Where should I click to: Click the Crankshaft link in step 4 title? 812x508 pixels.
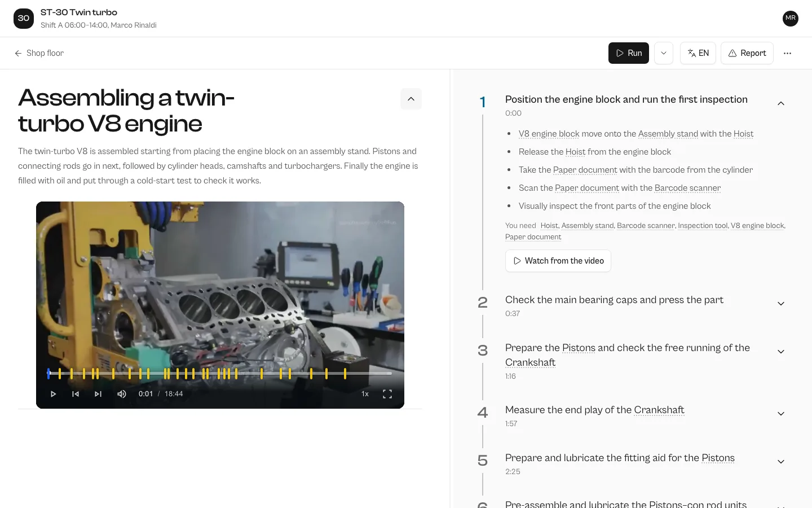(x=659, y=410)
